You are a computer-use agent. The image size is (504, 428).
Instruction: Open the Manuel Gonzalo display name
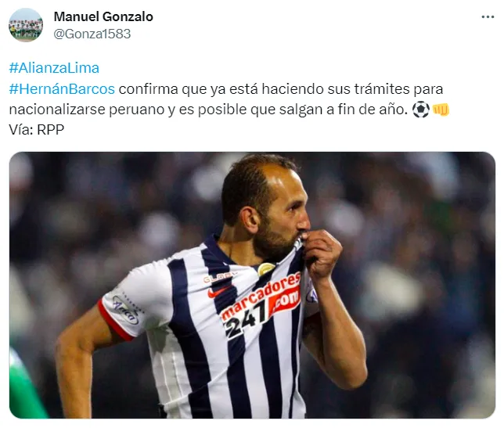pyautogui.click(x=103, y=16)
